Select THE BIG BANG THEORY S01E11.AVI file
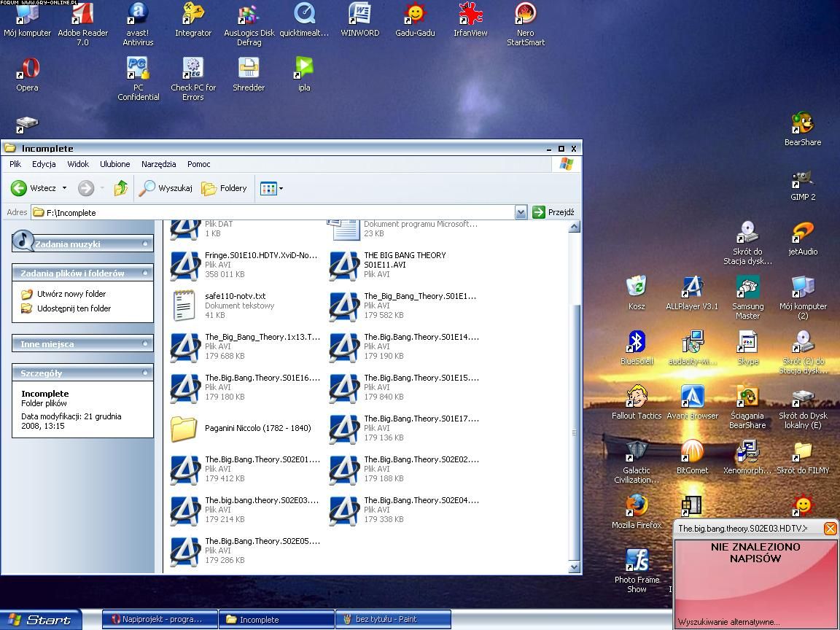840x630 pixels. (389, 265)
